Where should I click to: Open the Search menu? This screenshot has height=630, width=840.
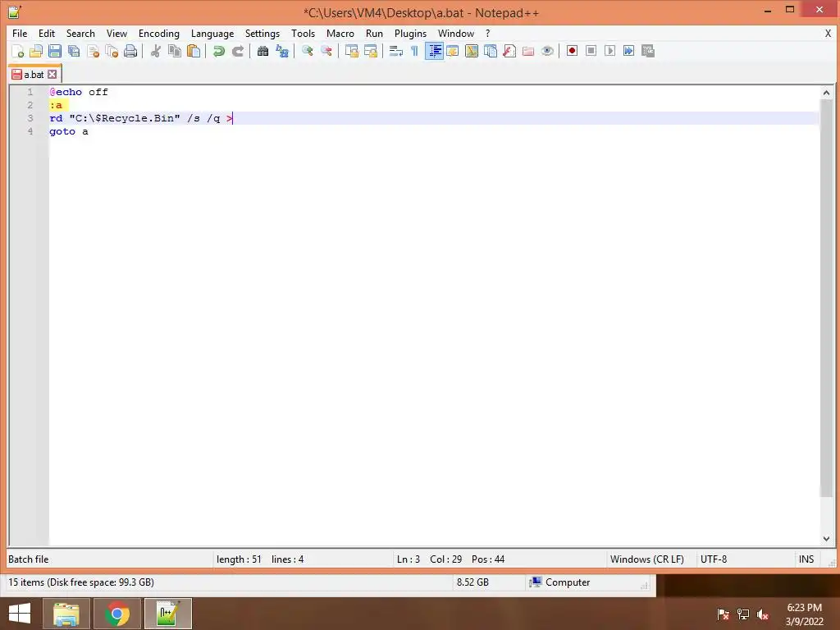(80, 33)
